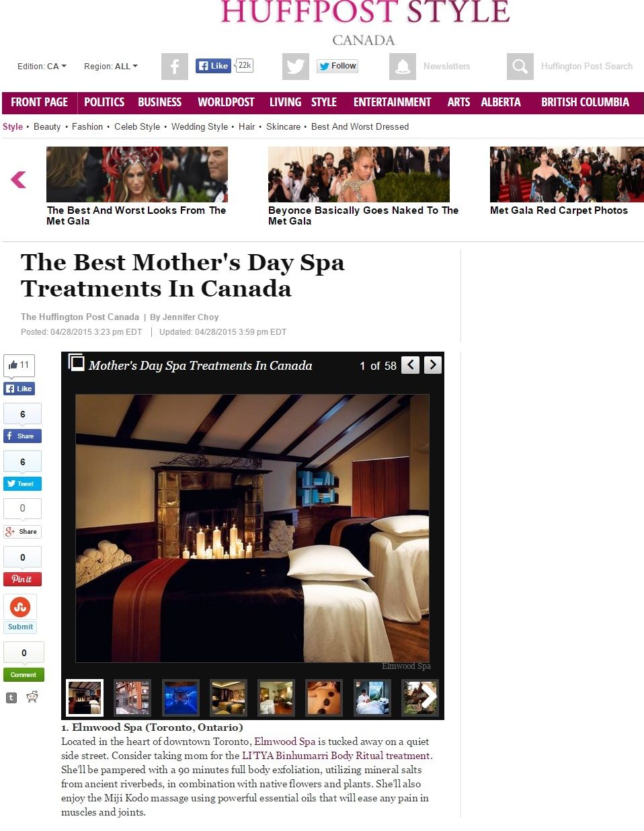644x831 pixels.
Task: Expand the Edition CA dropdown
Action: [42, 67]
